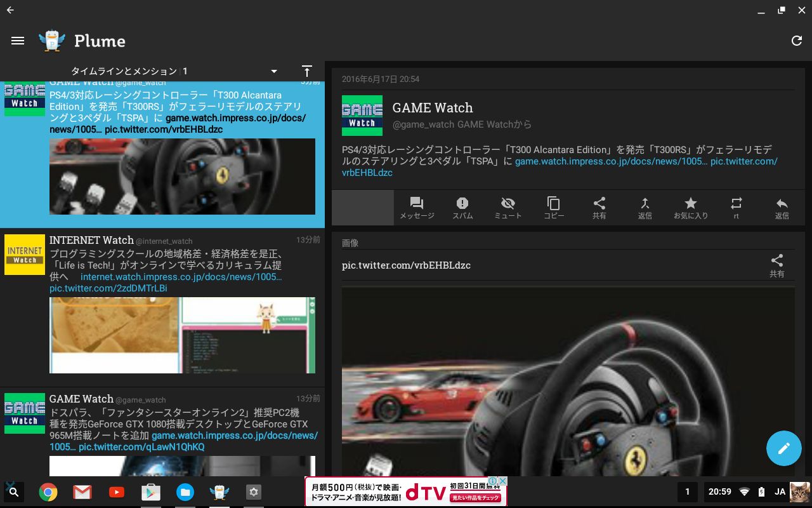812x508 pixels.
Task: Open pic.twitter.com/qLawN1QhKQ link
Action: tap(141, 447)
